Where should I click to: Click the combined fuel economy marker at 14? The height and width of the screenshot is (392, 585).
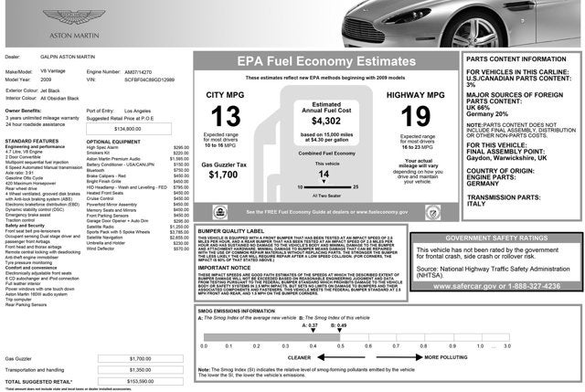point(323,175)
